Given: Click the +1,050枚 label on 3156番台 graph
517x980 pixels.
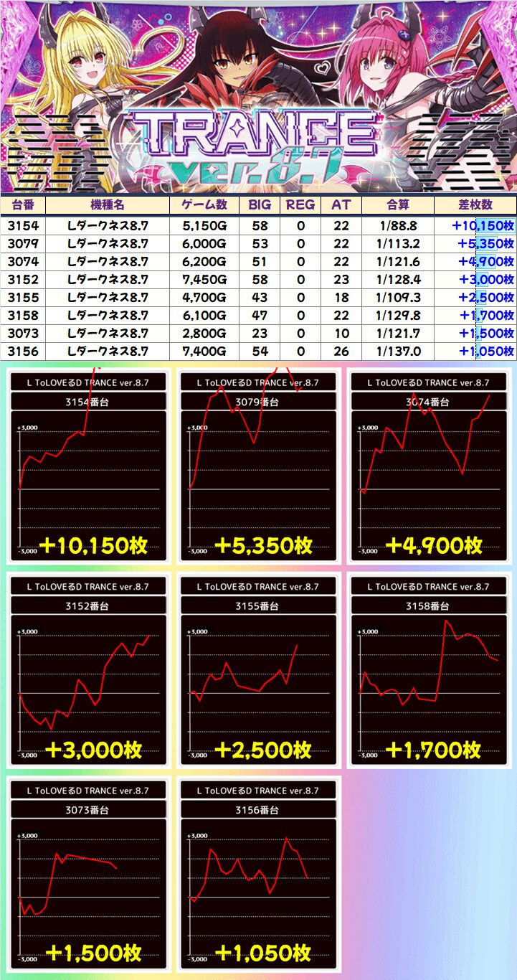Looking at the screenshot, I should [262, 953].
